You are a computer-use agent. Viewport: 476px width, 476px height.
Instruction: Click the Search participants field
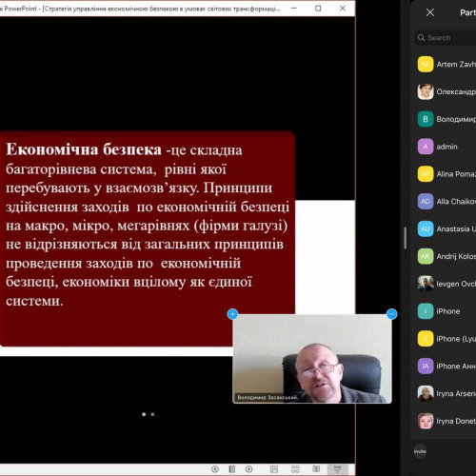click(x=445, y=38)
